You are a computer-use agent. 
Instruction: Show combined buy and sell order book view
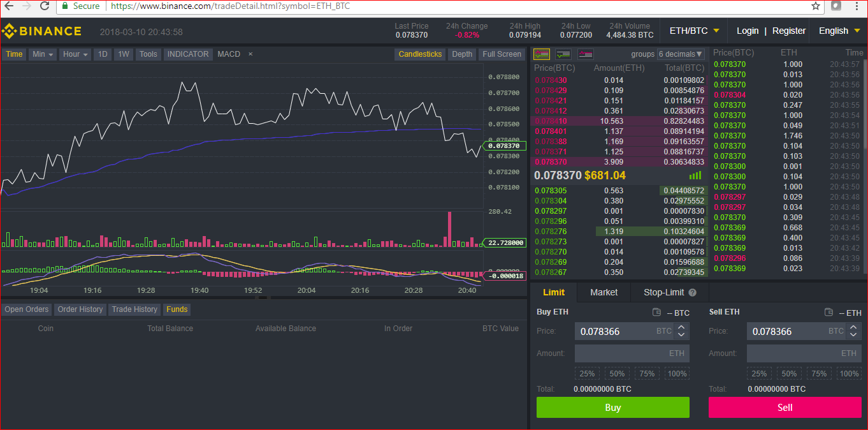click(542, 54)
